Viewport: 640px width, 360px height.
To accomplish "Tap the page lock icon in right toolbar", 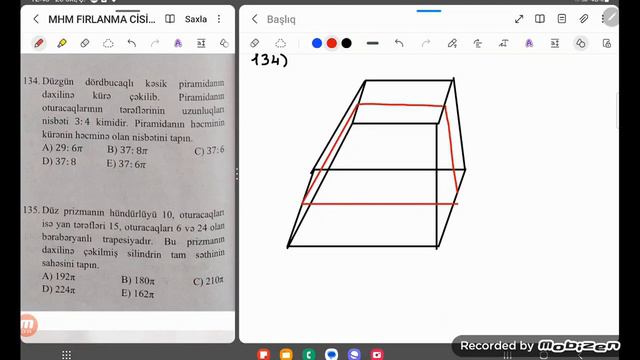I will click(607, 43).
